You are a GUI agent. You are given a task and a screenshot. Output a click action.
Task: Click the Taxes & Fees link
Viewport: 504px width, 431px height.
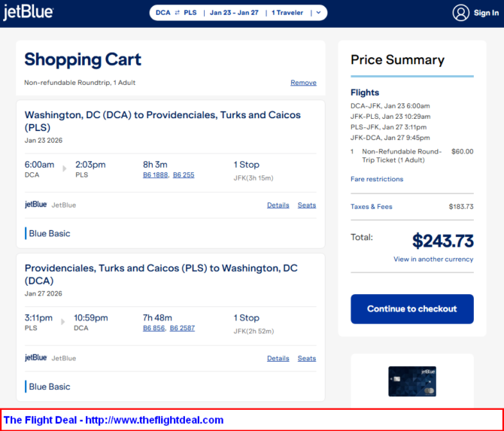click(x=372, y=207)
